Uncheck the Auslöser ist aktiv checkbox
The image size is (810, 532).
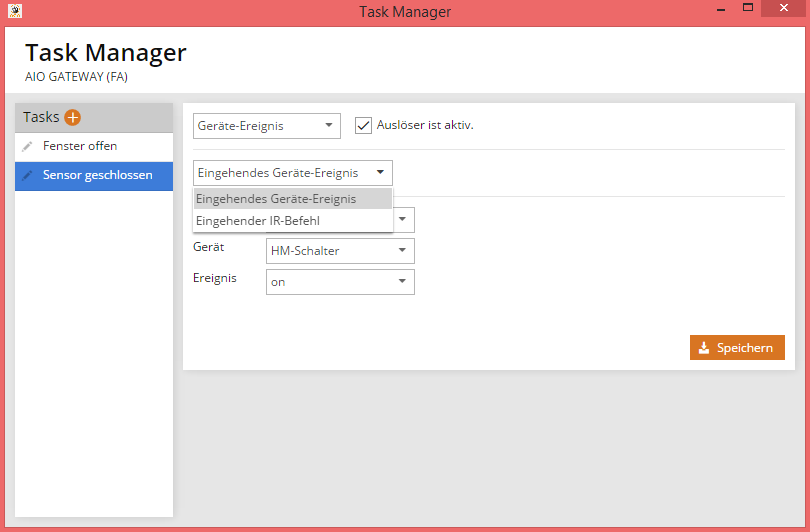pyautogui.click(x=364, y=126)
